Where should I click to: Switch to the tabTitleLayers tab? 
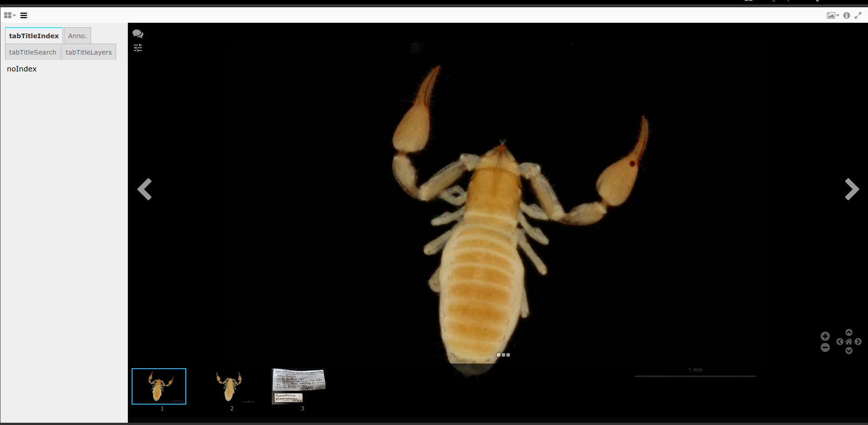pos(89,52)
